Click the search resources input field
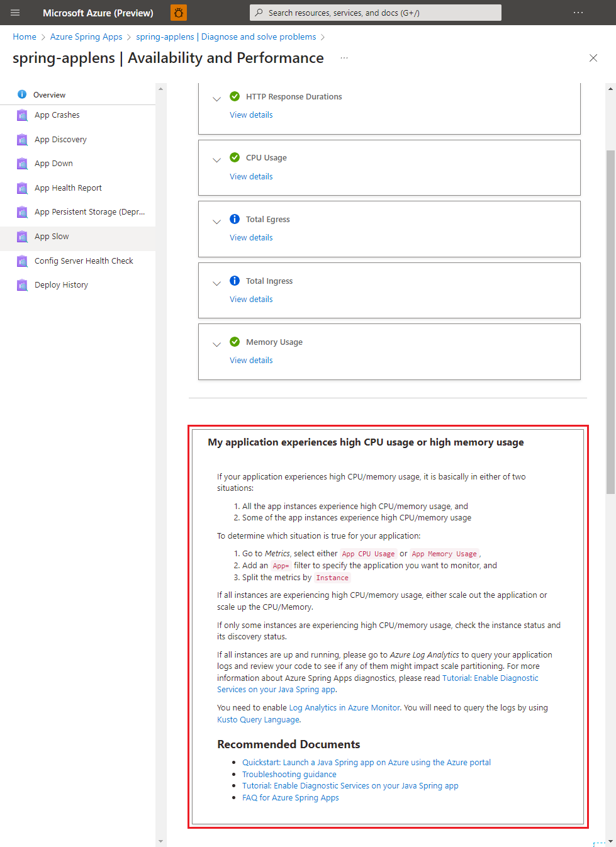 click(x=376, y=13)
